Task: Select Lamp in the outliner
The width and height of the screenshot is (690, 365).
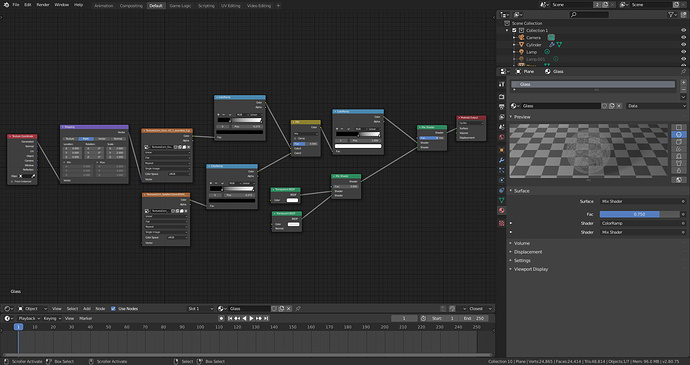Action: click(532, 52)
